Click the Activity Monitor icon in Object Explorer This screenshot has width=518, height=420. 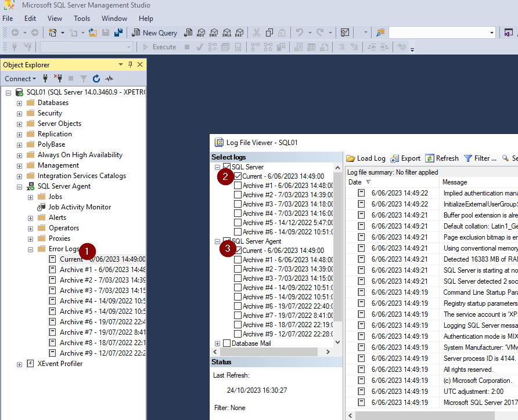click(x=109, y=79)
